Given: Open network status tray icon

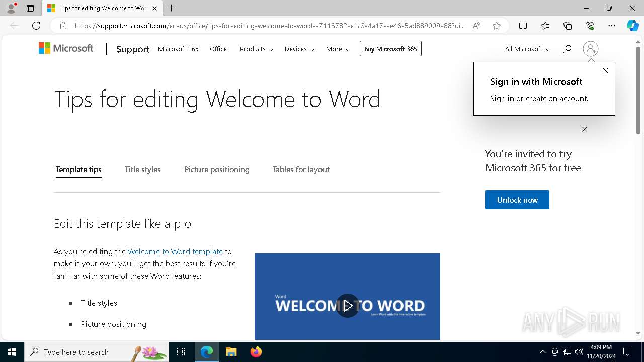Looking at the screenshot, I should click(567, 352).
